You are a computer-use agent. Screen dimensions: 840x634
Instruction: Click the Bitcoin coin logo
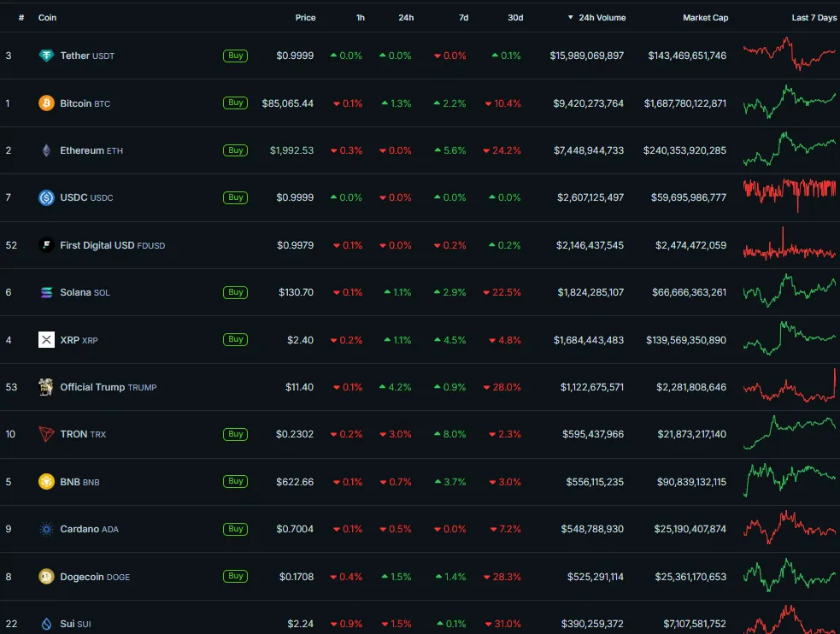[x=47, y=103]
